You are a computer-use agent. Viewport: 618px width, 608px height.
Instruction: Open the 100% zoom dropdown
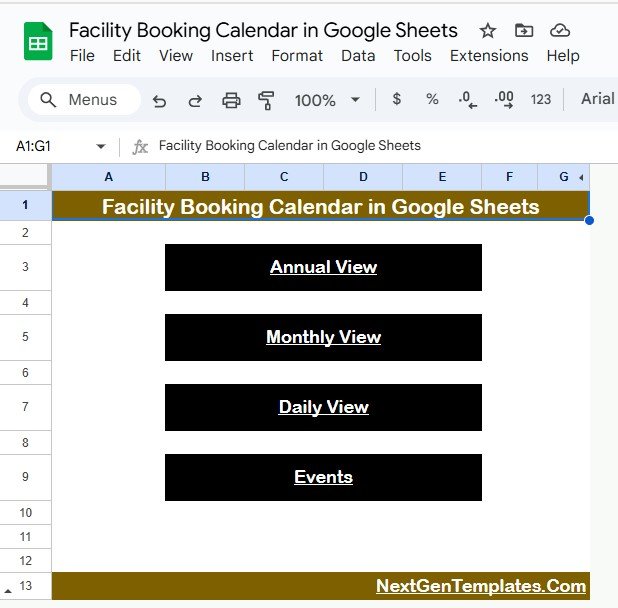pos(327,100)
